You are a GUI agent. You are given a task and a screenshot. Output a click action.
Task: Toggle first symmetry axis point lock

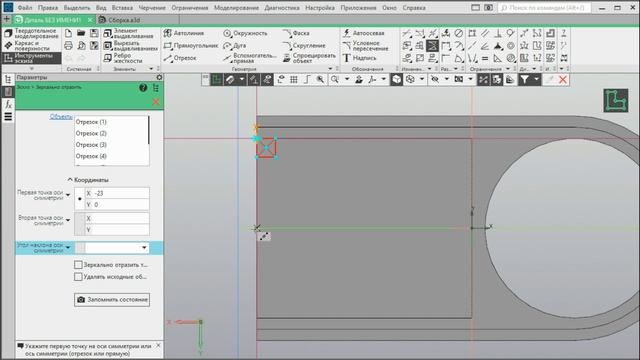coord(80,199)
